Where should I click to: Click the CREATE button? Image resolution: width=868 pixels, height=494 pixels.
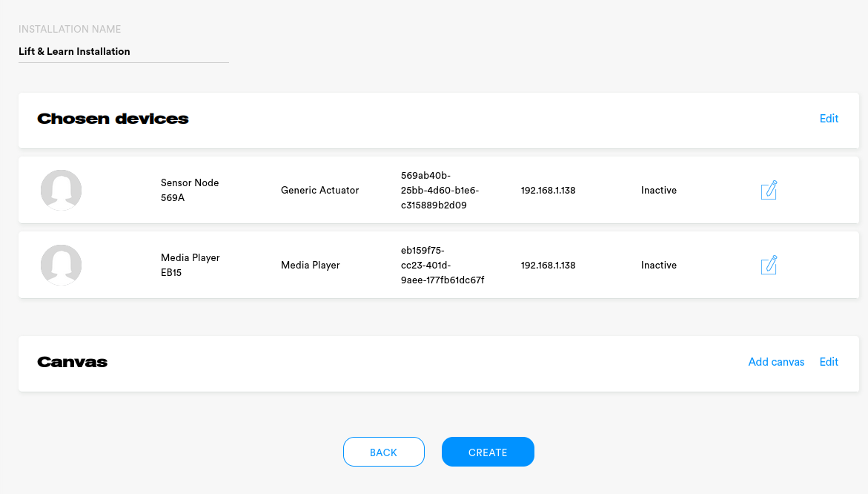pos(488,452)
